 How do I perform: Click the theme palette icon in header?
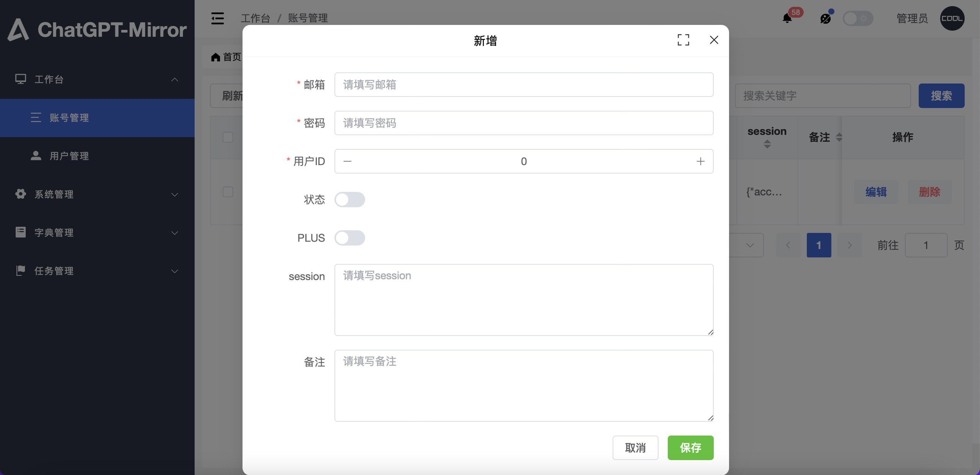click(x=825, y=18)
